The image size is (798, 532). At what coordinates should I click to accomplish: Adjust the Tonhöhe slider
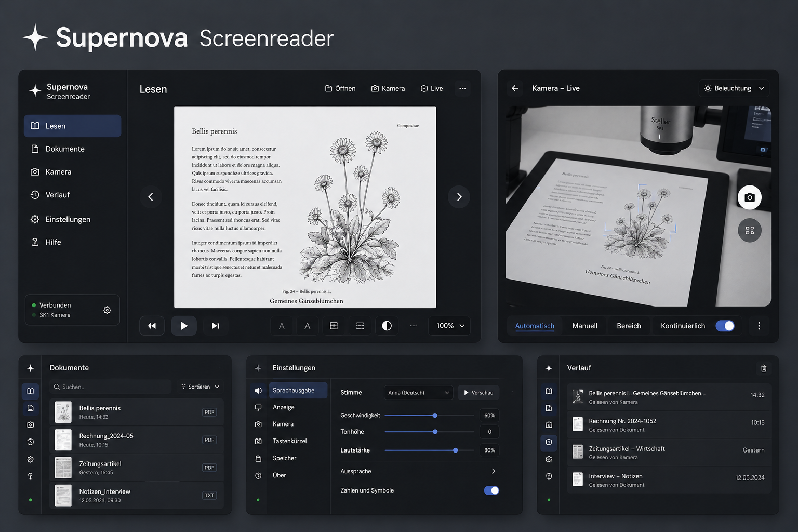tap(429, 432)
